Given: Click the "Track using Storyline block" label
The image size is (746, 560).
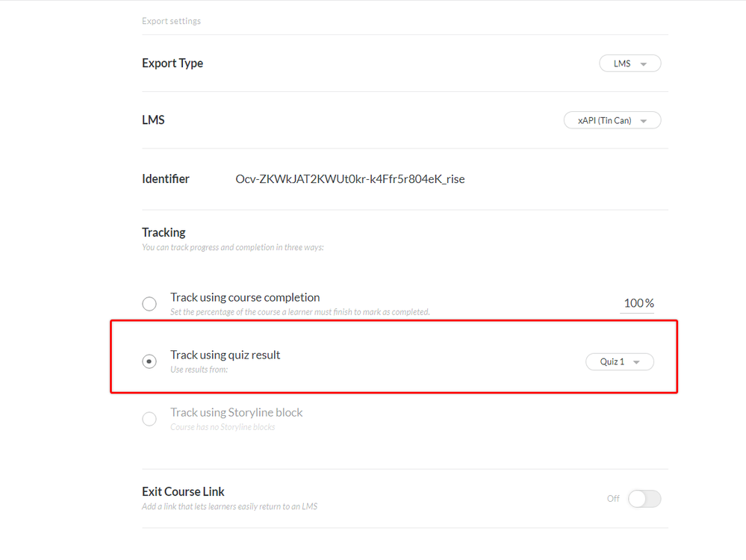Looking at the screenshot, I should point(236,412).
